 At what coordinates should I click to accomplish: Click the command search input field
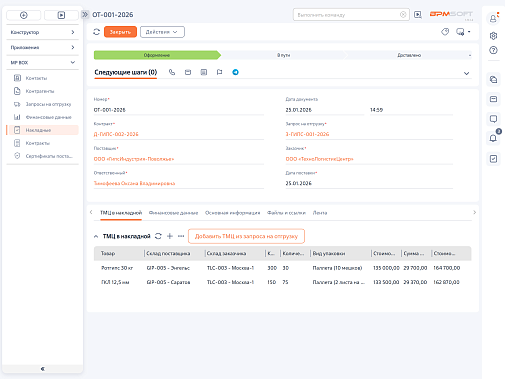347,15
